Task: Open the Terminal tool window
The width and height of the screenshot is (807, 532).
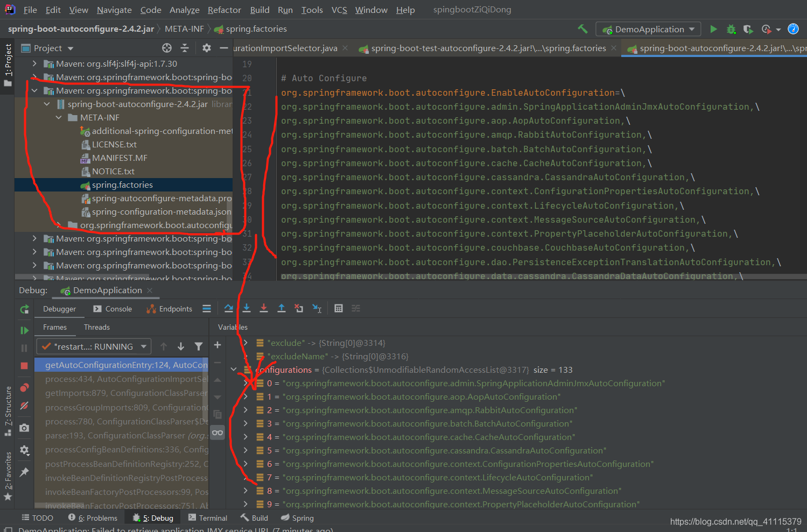Action: [x=208, y=518]
